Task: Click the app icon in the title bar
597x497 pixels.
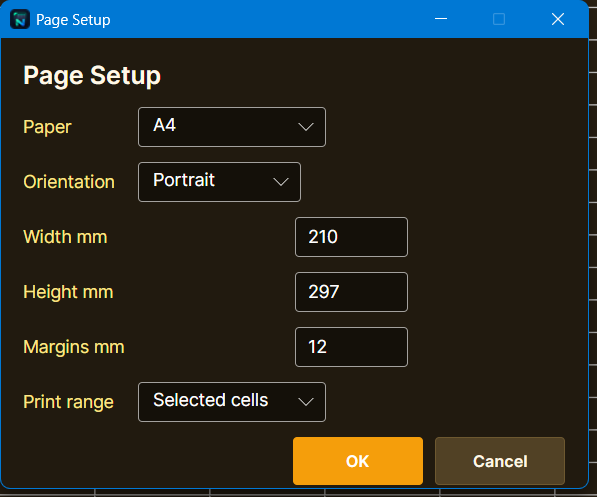Action: [20, 19]
